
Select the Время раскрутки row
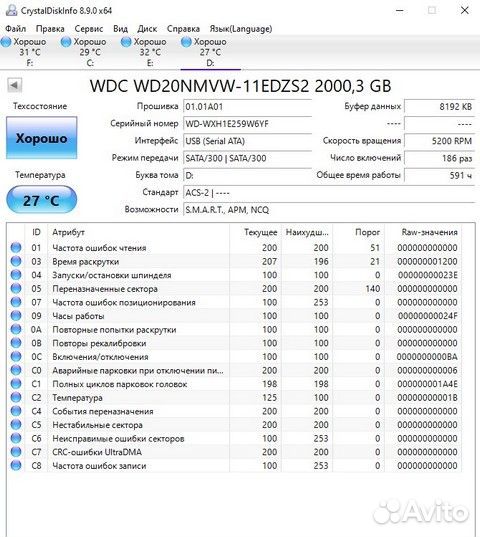coord(234,261)
